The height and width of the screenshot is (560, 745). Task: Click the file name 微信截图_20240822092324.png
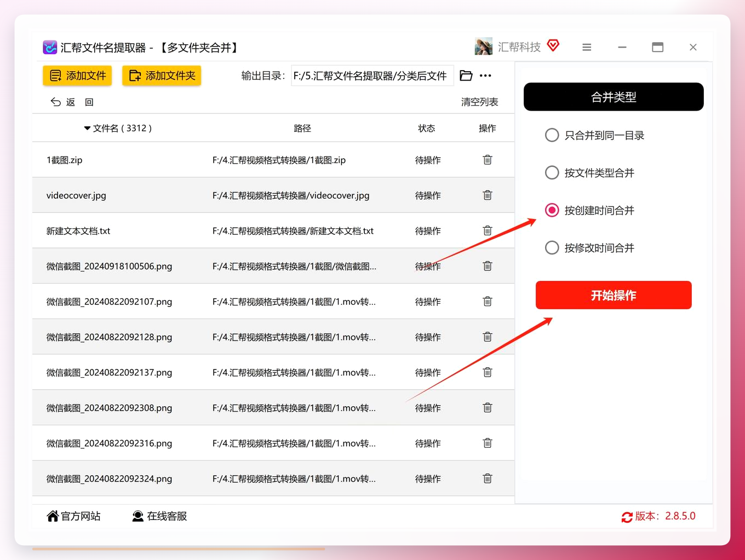pos(109,478)
